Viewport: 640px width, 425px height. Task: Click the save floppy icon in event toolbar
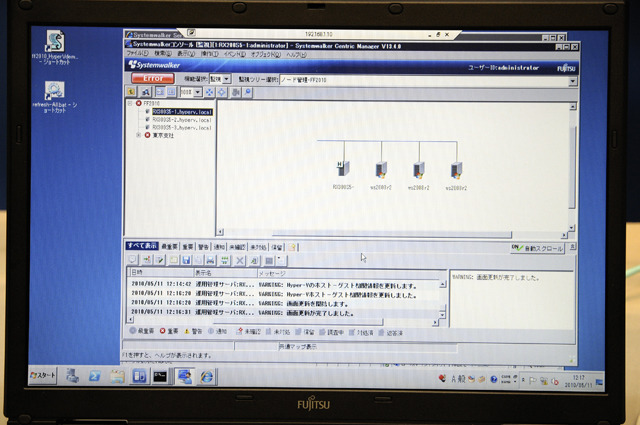[186, 260]
